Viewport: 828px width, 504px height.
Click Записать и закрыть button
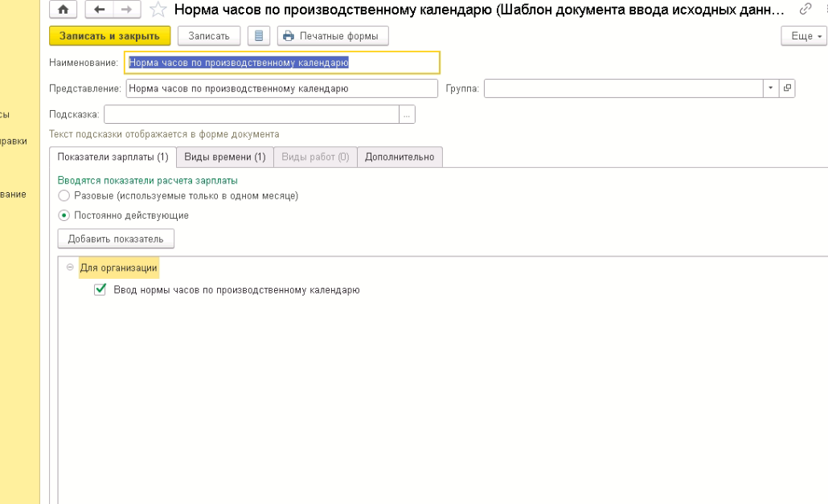tap(109, 36)
